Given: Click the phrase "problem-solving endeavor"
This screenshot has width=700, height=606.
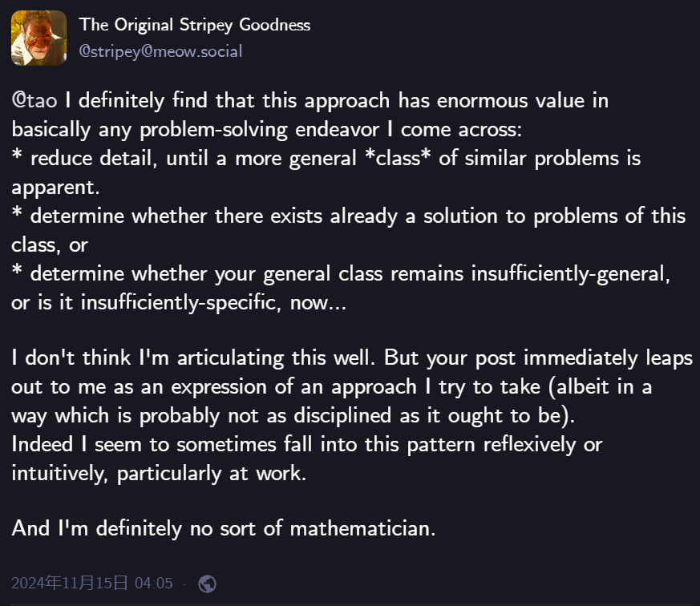Looking at the screenshot, I should point(259,130).
